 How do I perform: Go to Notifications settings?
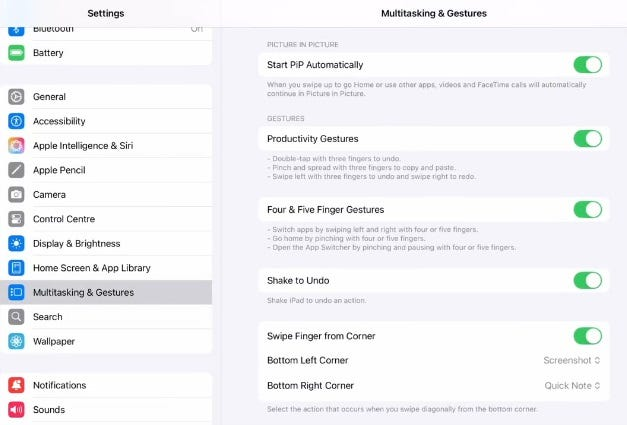click(59, 385)
